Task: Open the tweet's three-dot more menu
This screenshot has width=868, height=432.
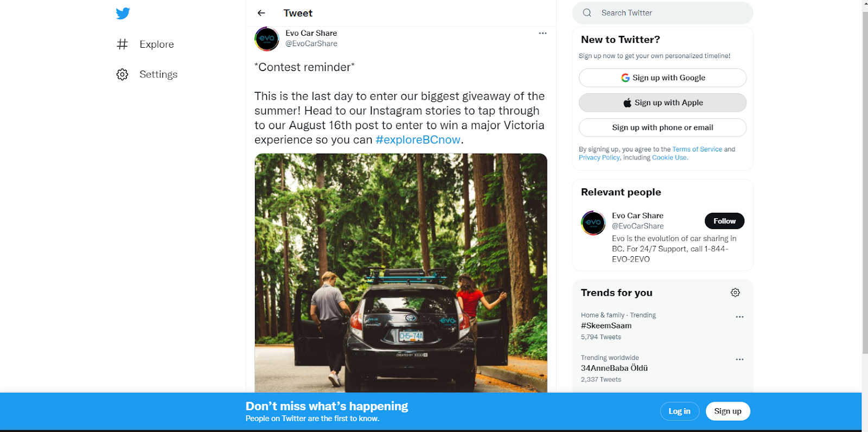Action: coord(542,33)
